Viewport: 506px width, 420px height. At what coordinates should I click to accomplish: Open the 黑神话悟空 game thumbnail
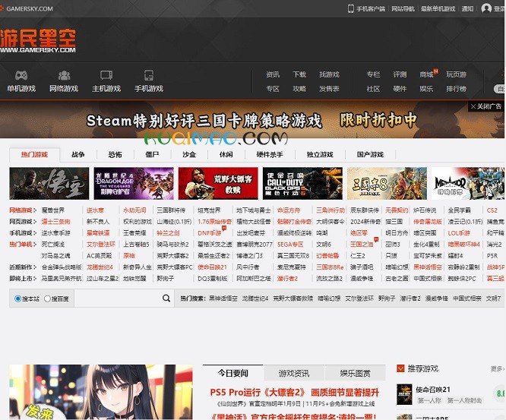point(49,183)
